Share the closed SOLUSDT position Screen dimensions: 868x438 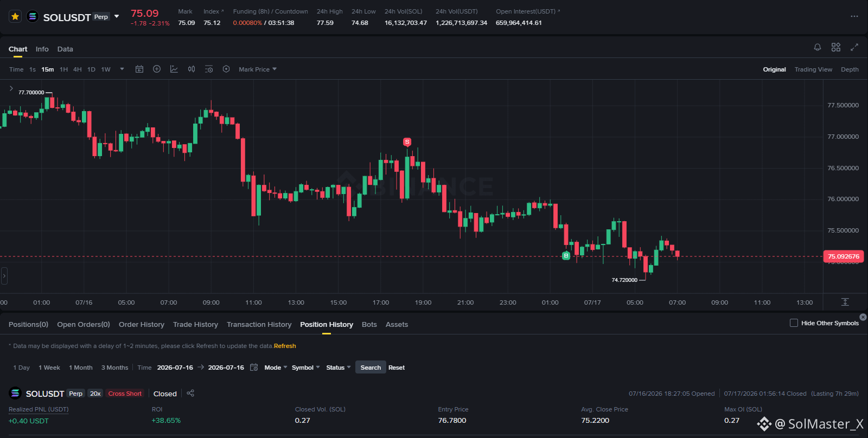point(190,393)
